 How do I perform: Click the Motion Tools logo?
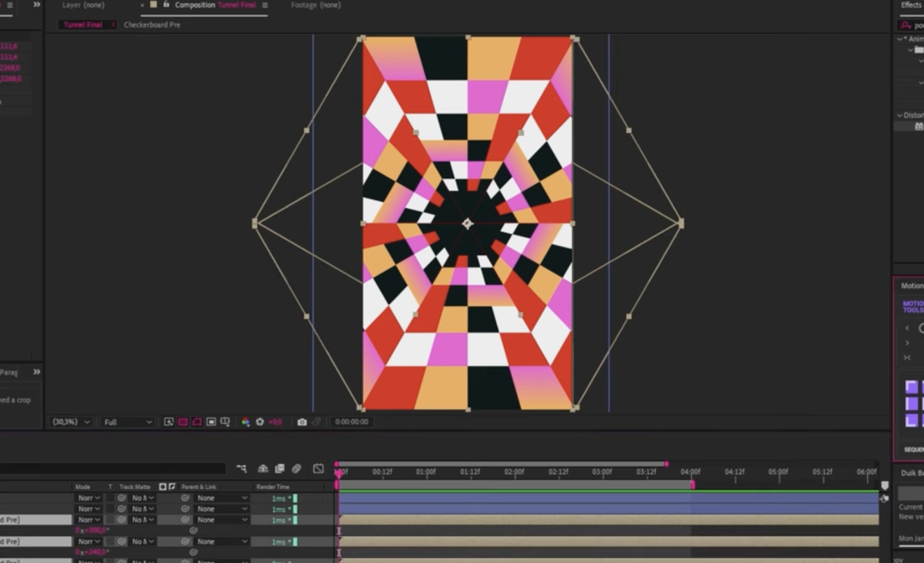(x=913, y=307)
